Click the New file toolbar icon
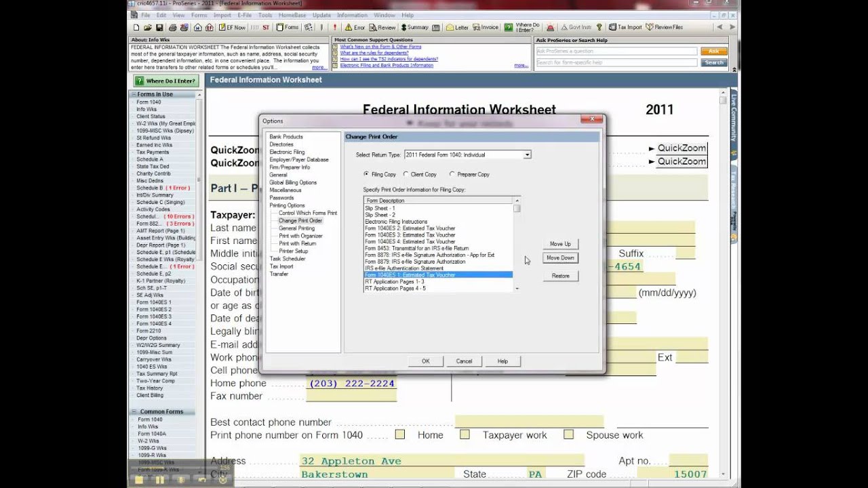The image size is (868, 488). coord(136,28)
